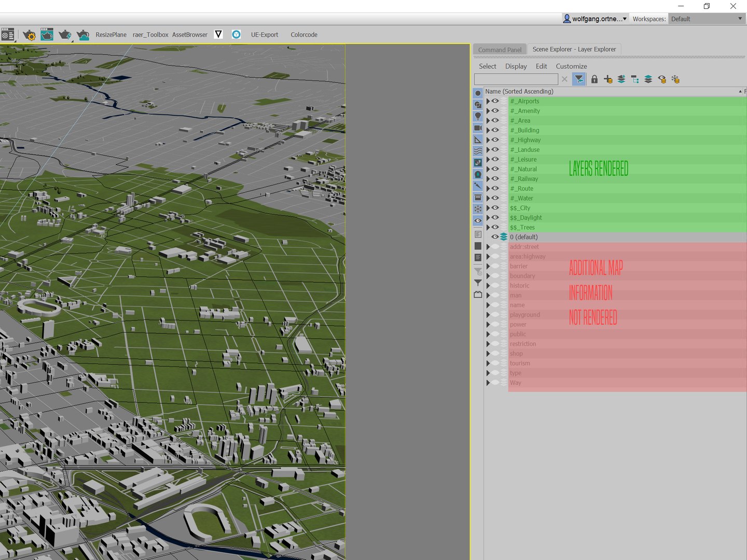
Task: Expand the #_Railway layer
Action: [488, 179]
